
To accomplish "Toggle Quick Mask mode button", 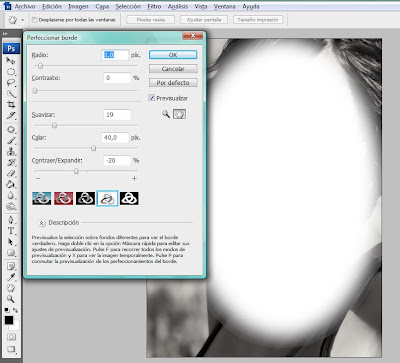I will [11, 337].
